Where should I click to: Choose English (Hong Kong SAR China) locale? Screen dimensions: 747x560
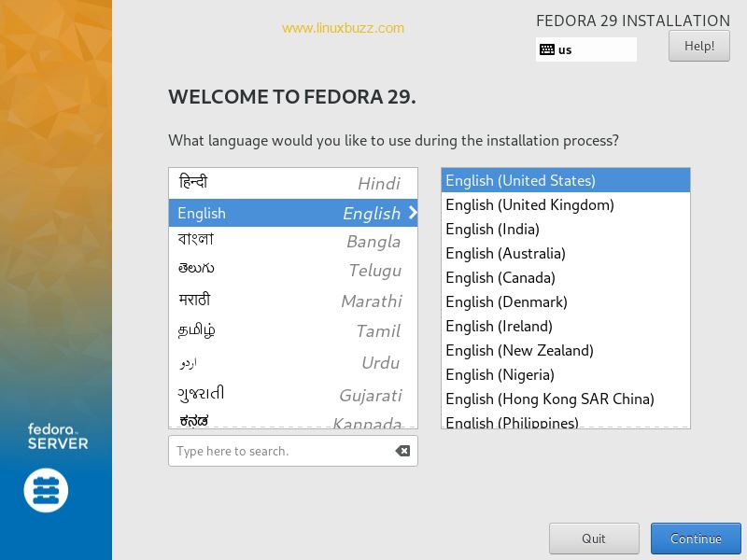click(x=566, y=399)
